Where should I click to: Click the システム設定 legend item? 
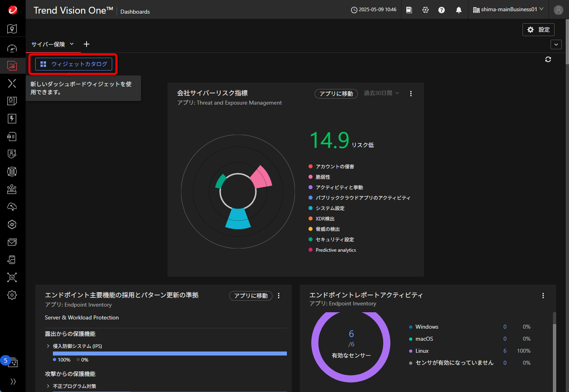click(327, 208)
